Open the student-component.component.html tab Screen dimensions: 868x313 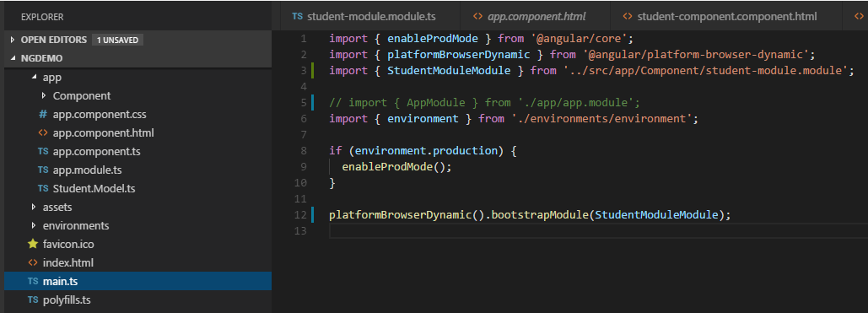pos(725,16)
